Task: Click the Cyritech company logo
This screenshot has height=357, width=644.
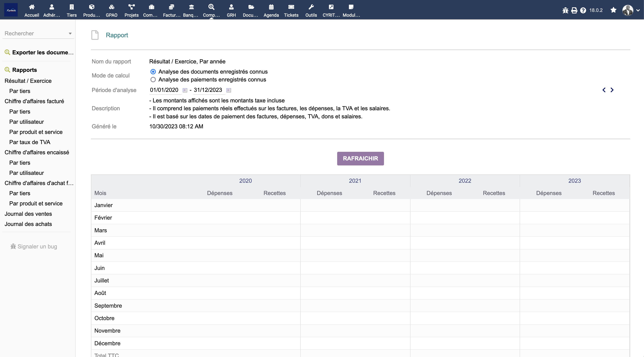Action: (11, 10)
